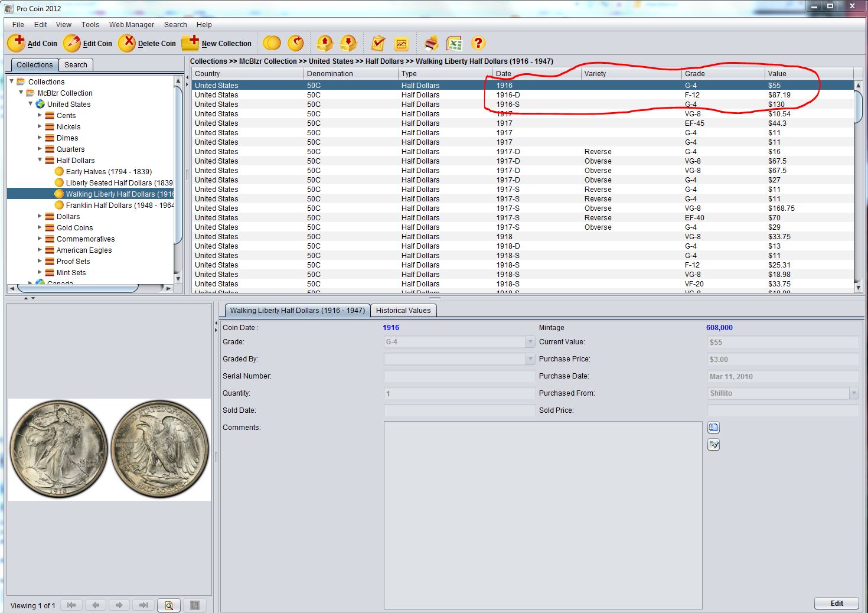
Task: Switch to the Search tab in sidebar
Action: tap(76, 65)
